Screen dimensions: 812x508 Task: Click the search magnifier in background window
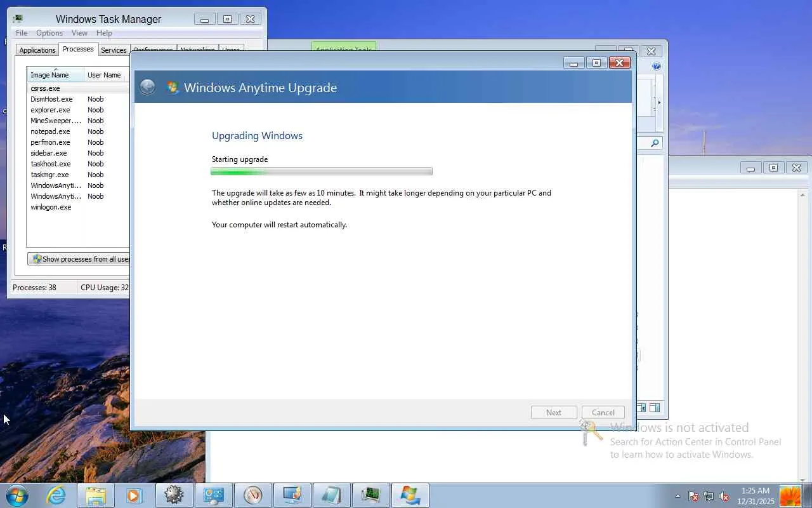(x=655, y=144)
